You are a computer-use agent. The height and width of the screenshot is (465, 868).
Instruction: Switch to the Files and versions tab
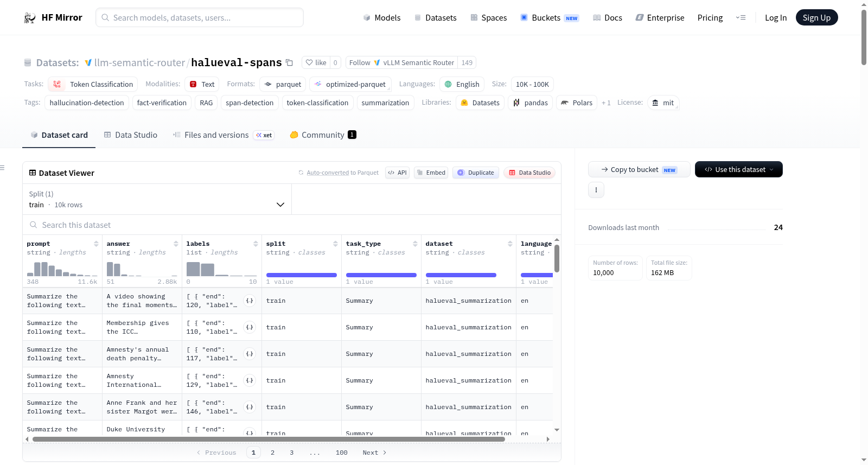pos(223,135)
